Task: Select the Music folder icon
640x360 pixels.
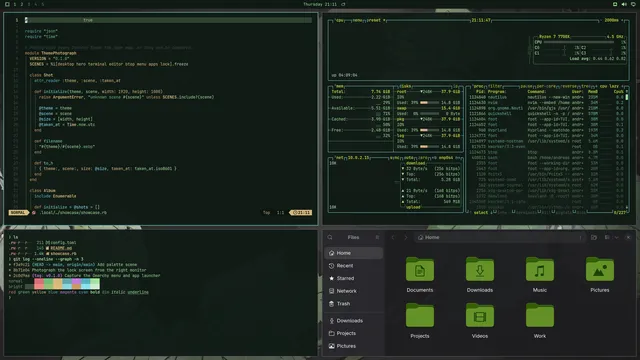Action: point(540,269)
